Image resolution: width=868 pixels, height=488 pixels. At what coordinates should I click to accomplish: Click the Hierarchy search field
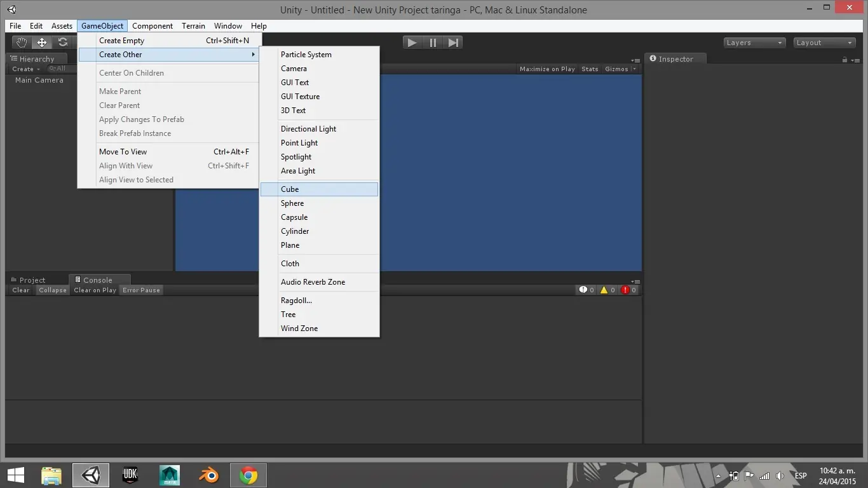pos(61,69)
